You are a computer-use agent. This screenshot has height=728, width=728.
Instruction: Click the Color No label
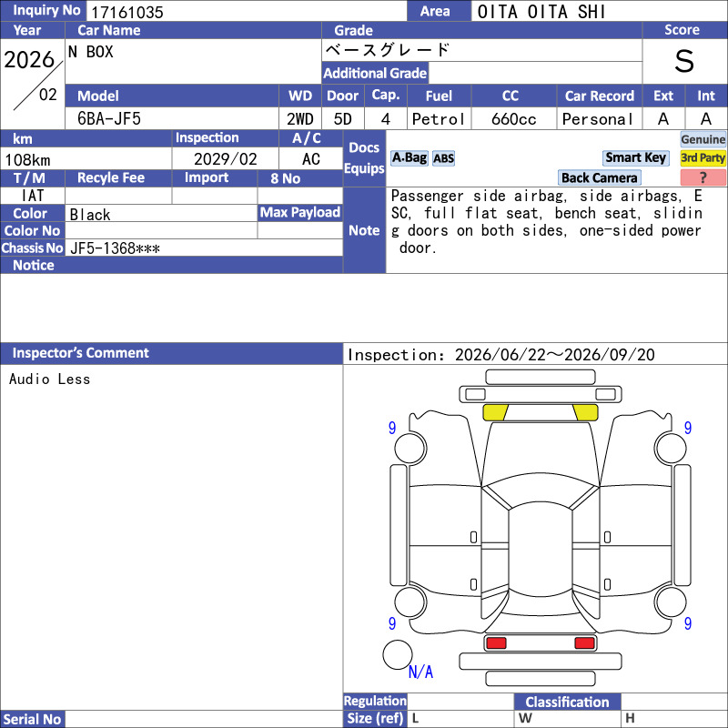pos(33,231)
